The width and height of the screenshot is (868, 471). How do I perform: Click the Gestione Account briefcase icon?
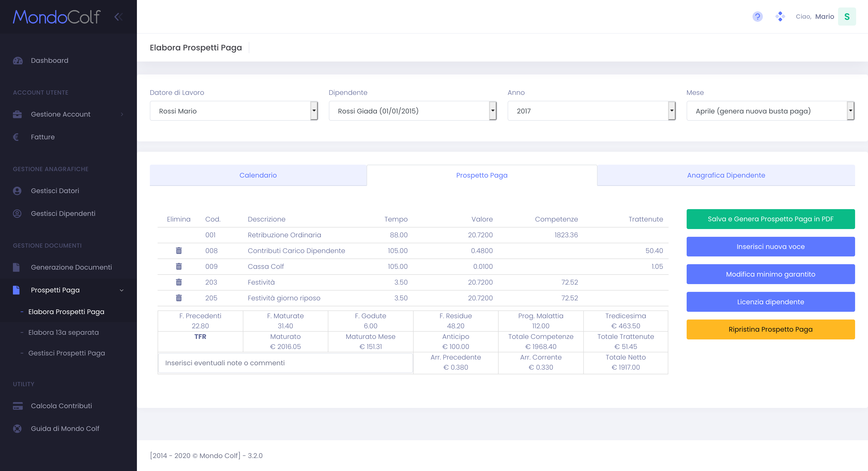(x=17, y=114)
